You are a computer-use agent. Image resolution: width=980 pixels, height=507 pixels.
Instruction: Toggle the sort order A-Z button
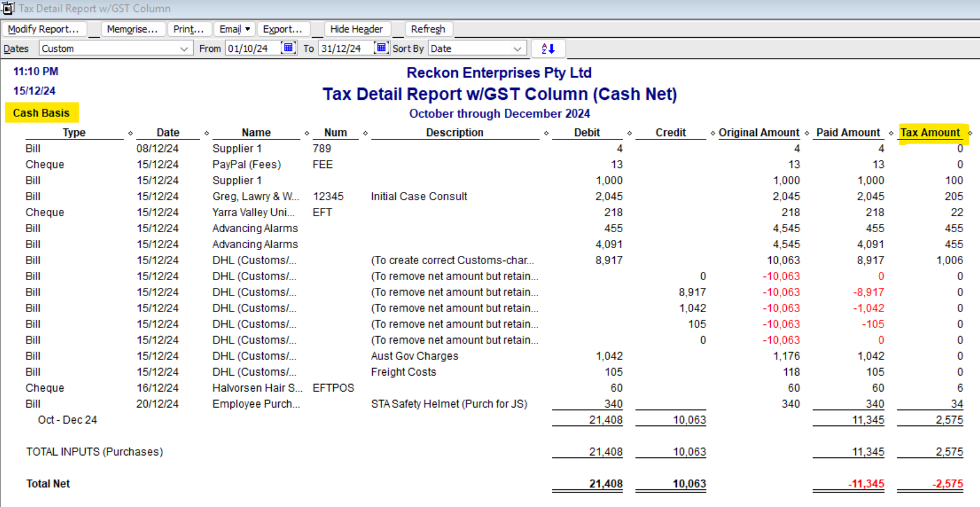click(x=548, y=48)
